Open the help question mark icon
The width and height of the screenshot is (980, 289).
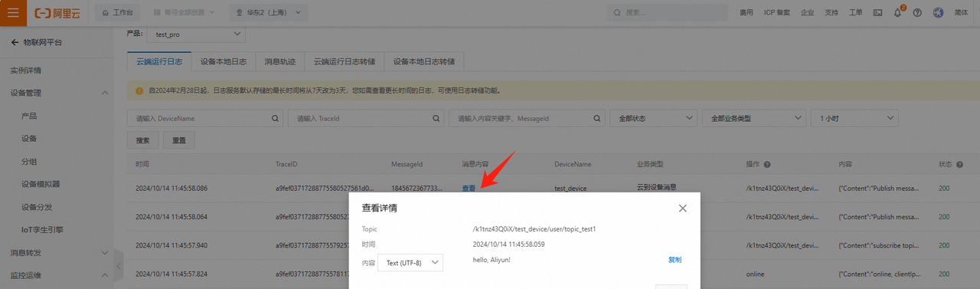coord(917,13)
